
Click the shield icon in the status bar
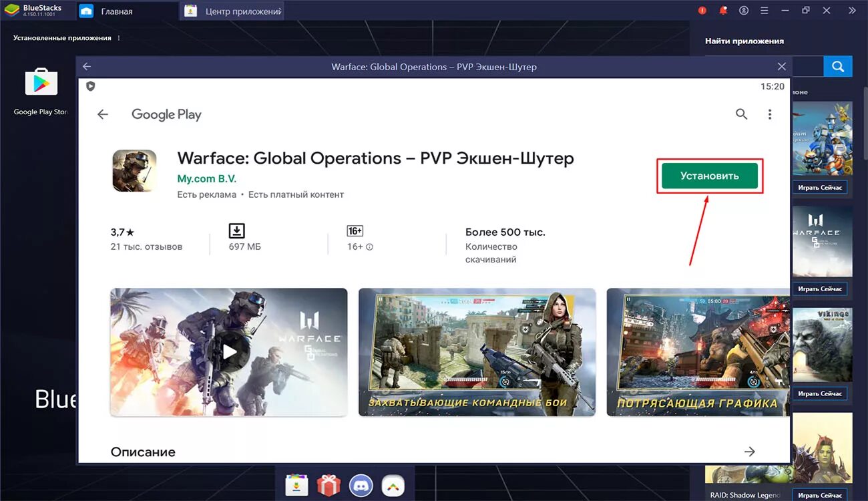click(91, 86)
